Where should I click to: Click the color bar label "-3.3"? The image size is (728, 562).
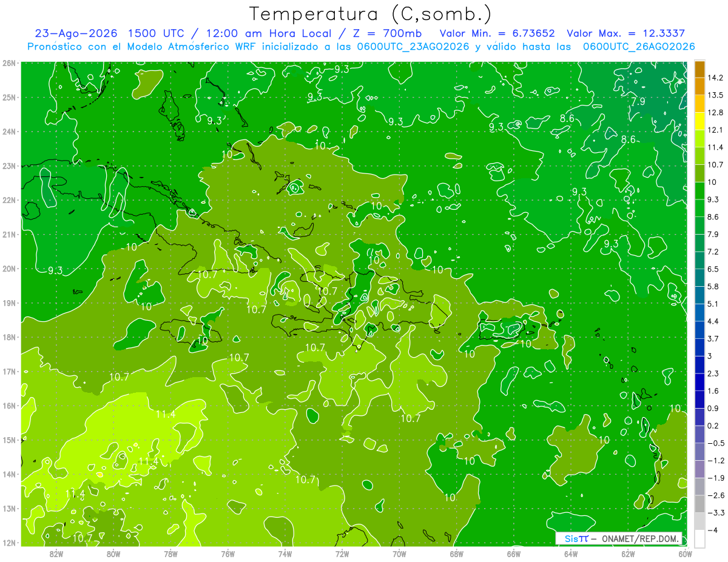click(x=715, y=513)
